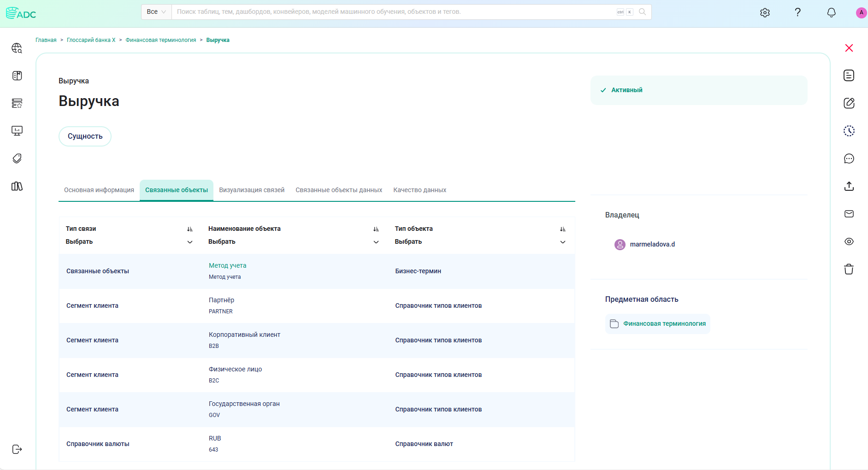Sort by Тип связи column

click(190, 229)
